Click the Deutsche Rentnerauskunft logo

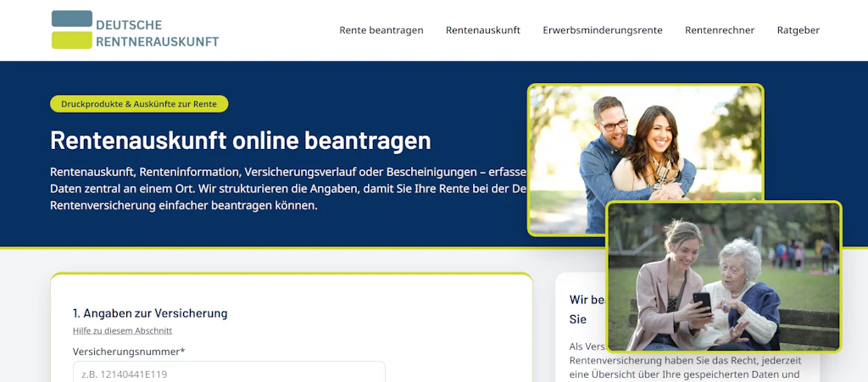[135, 30]
